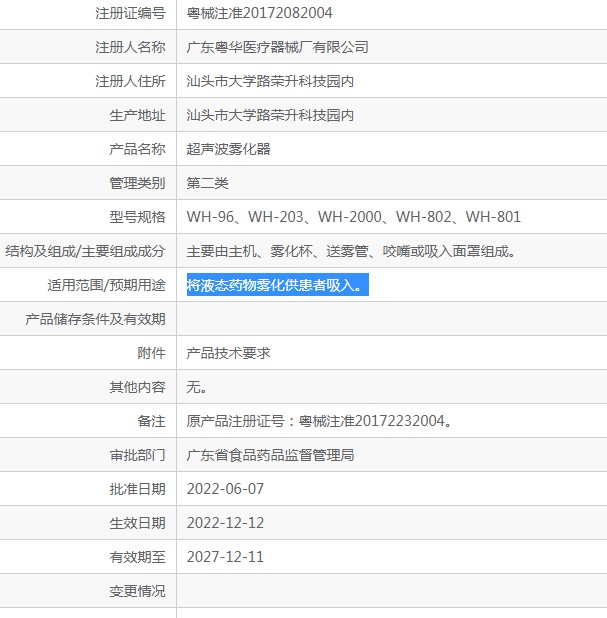Select category value 第二类
The width and height of the screenshot is (607, 618).
pos(207,183)
